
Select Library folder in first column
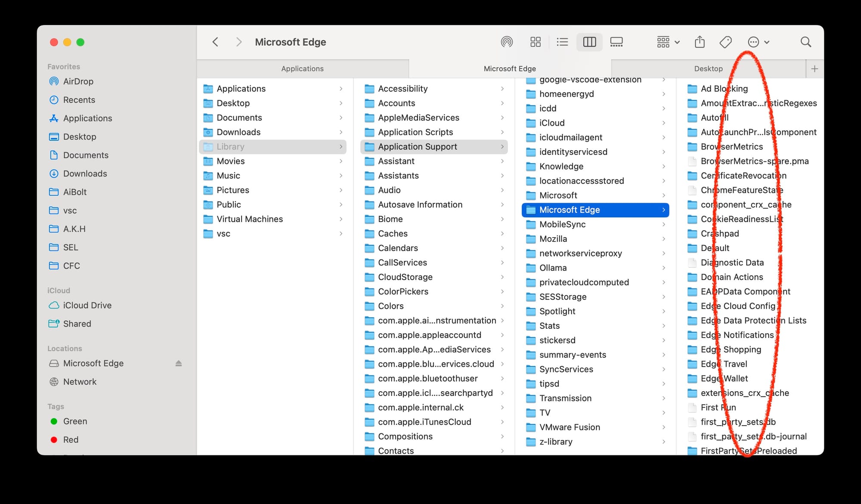pos(273,147)
